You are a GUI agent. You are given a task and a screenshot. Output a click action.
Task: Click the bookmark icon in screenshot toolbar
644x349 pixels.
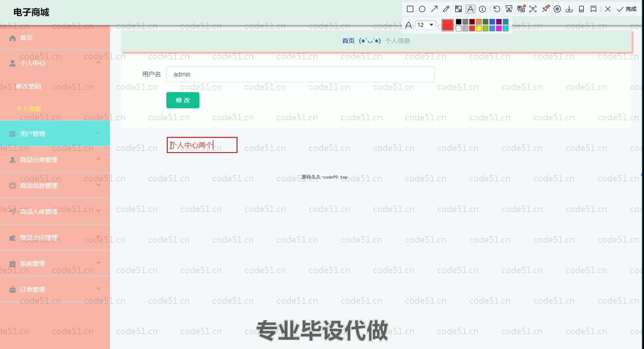click(x=593, y=9)
